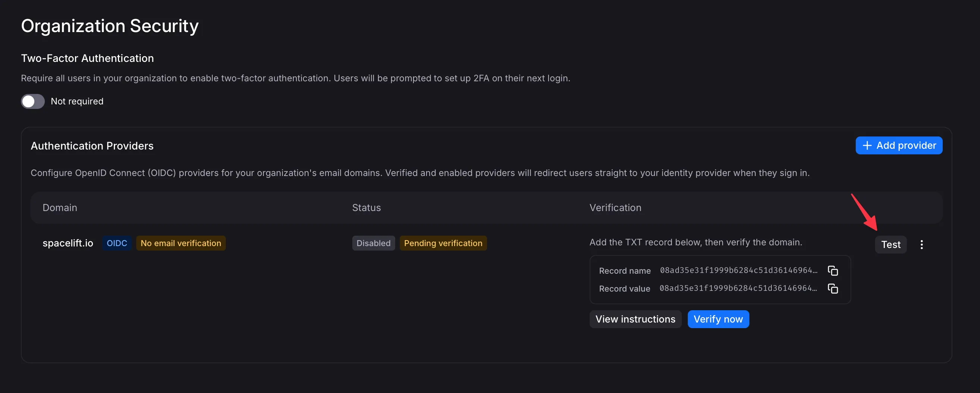Image resolution: width=980 pixels, height=393 pixels.
Task: Click the OIDC badge
Action: (x=117, y=243)
